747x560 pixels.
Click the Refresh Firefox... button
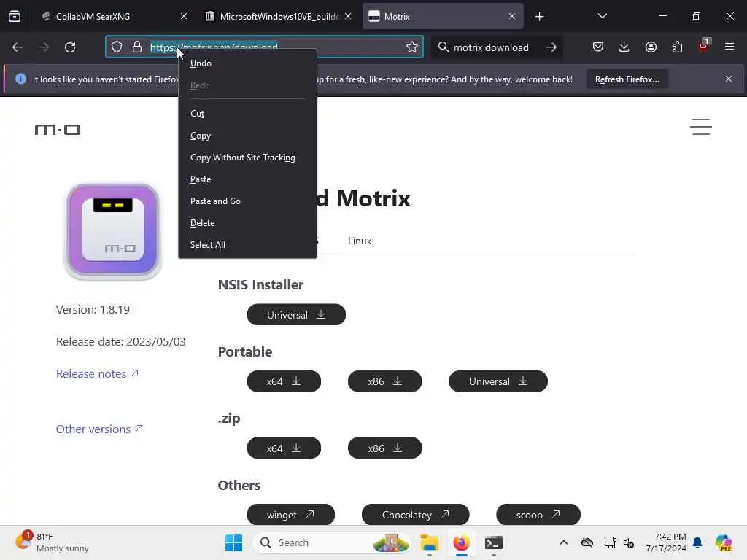tap(627, 79)
